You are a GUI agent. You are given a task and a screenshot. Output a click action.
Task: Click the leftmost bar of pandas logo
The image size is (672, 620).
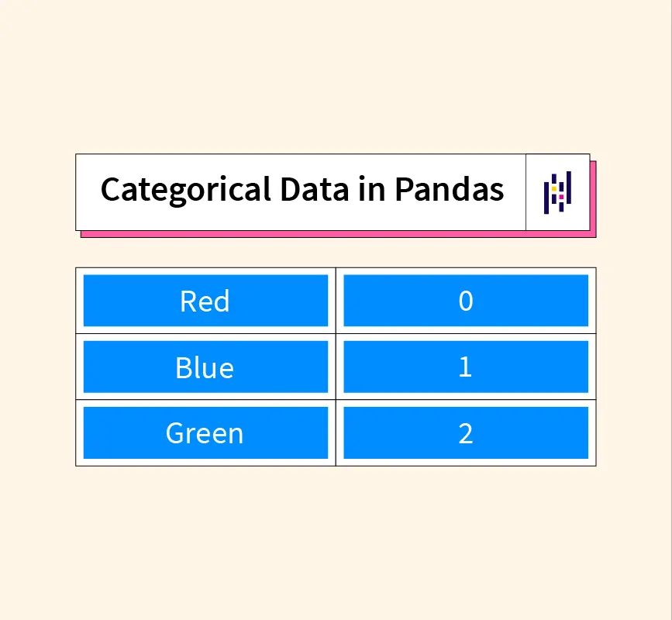click(546, 196)
